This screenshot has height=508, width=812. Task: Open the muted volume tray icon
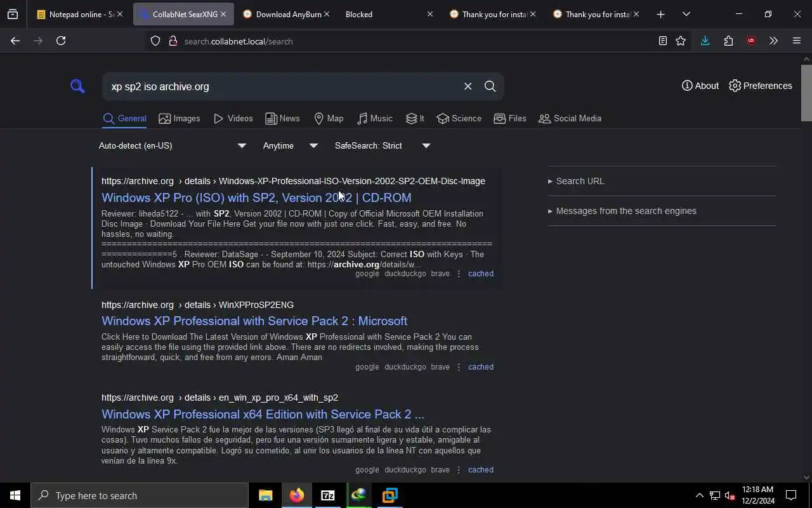tap(730, 495)
